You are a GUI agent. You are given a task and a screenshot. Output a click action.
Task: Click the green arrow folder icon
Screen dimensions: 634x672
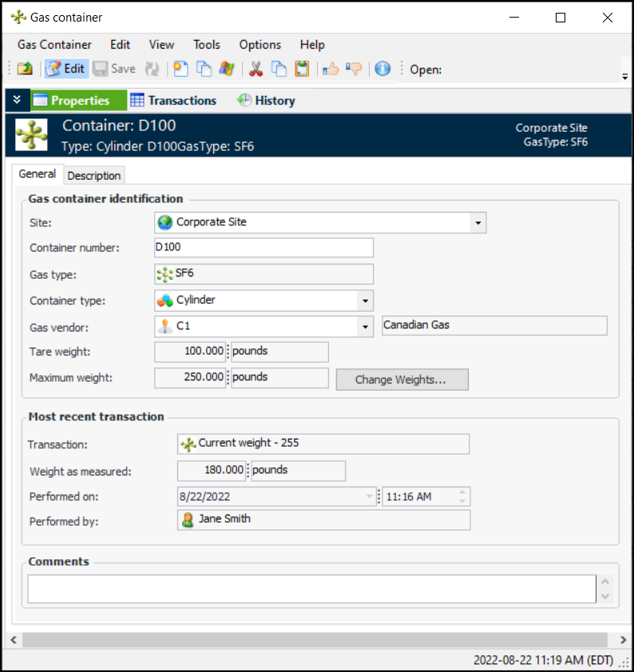[x=25, y=69]
